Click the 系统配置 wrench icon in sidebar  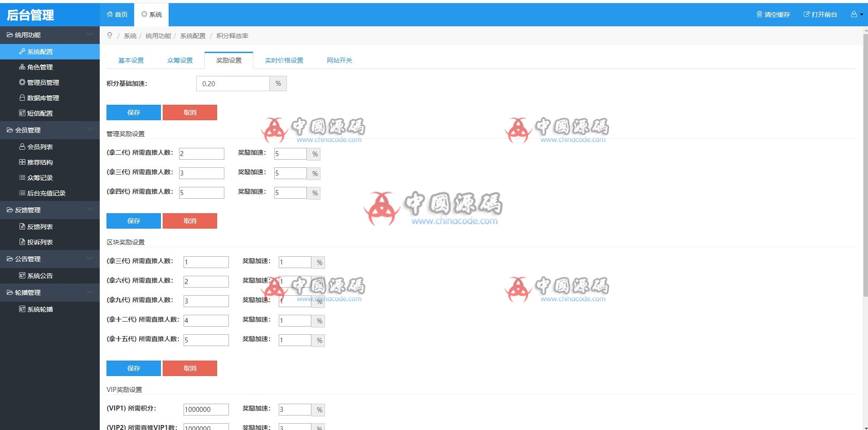pyautogui.click(x=22, y=52)
